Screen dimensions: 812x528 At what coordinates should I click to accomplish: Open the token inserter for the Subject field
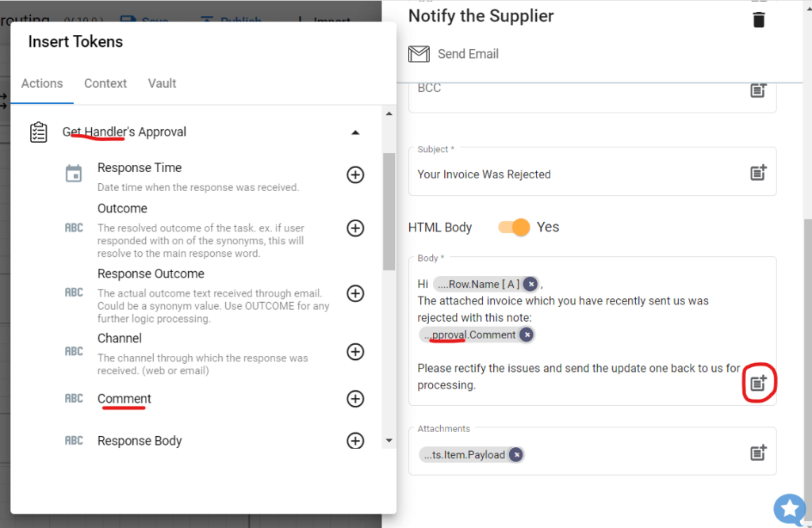coord(758,171)
